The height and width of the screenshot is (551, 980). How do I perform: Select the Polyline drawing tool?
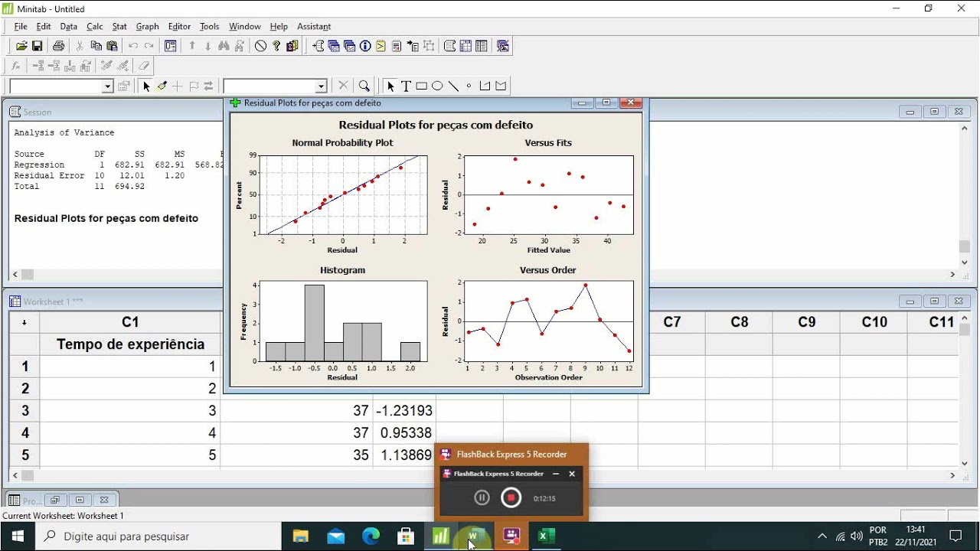coord(485,86)
